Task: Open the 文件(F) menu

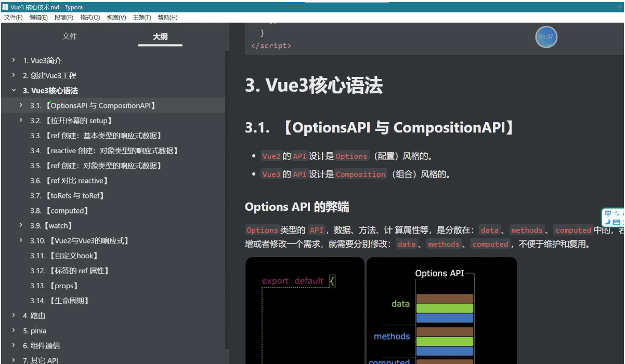Action: 14,18
